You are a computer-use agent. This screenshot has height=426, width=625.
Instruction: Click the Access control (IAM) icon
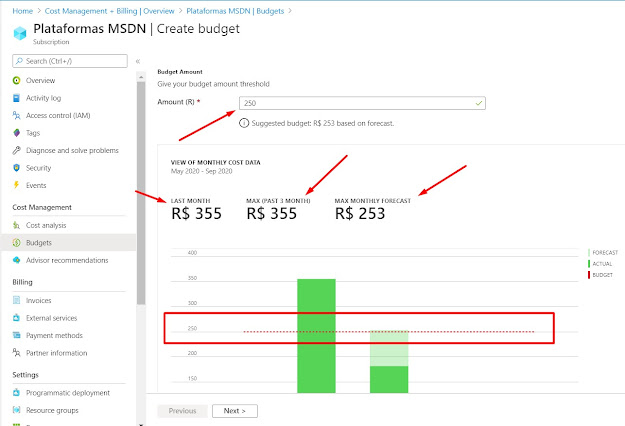(16, 116)
